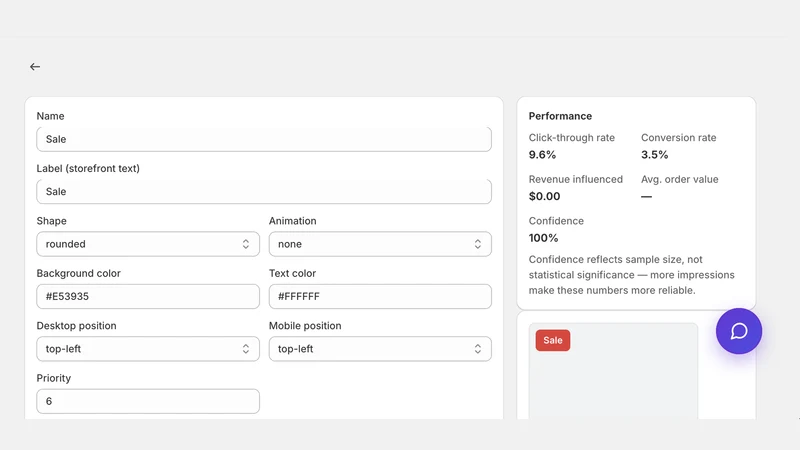This screenshot has width=800, height=450.
Task: Edit the Label storefront text field
Action: pos(264,191)
